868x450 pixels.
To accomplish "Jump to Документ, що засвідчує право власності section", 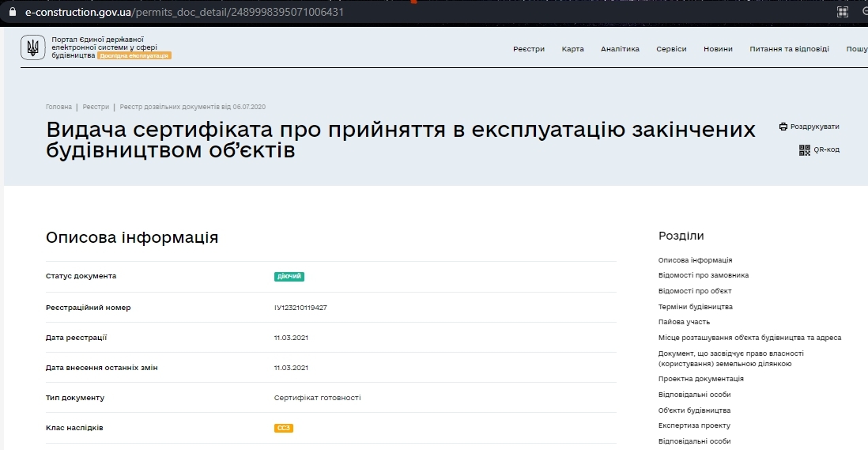I will 730,359.
